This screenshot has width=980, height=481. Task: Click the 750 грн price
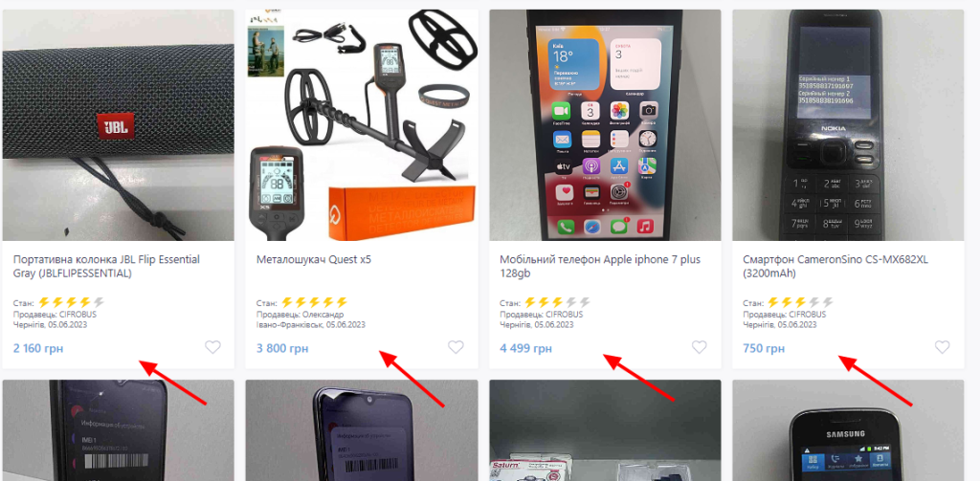pos(763,348)
